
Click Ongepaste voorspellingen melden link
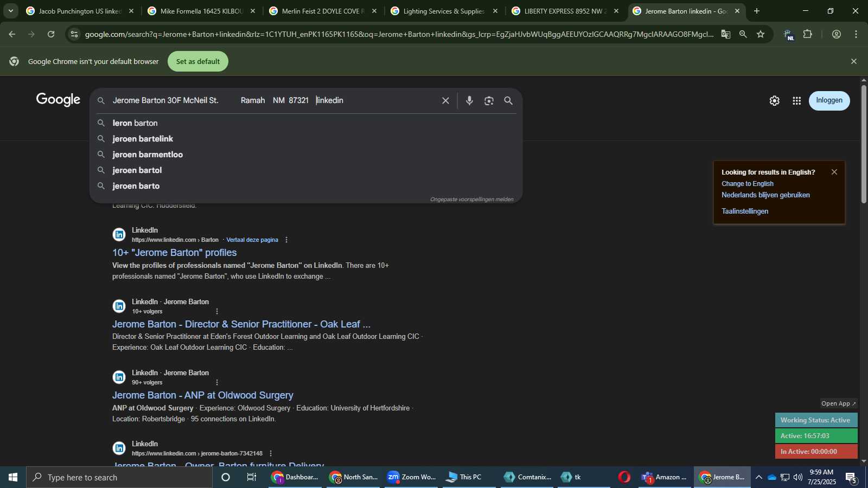472,200
